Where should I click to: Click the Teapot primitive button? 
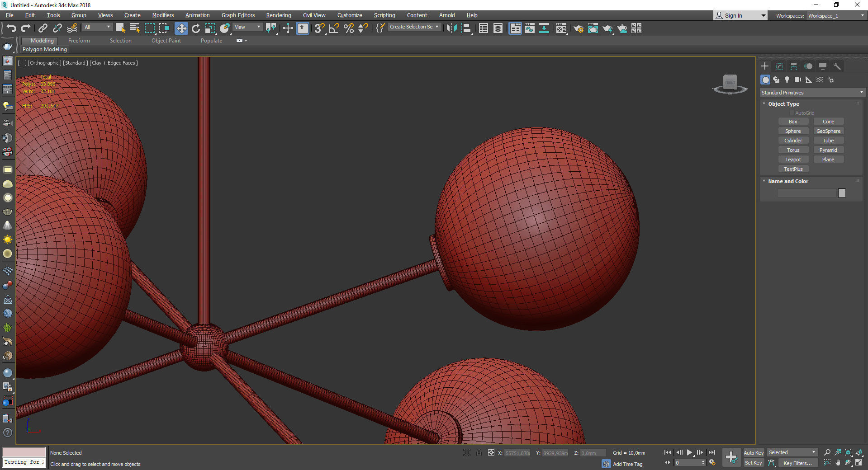[x=793, y=160]
